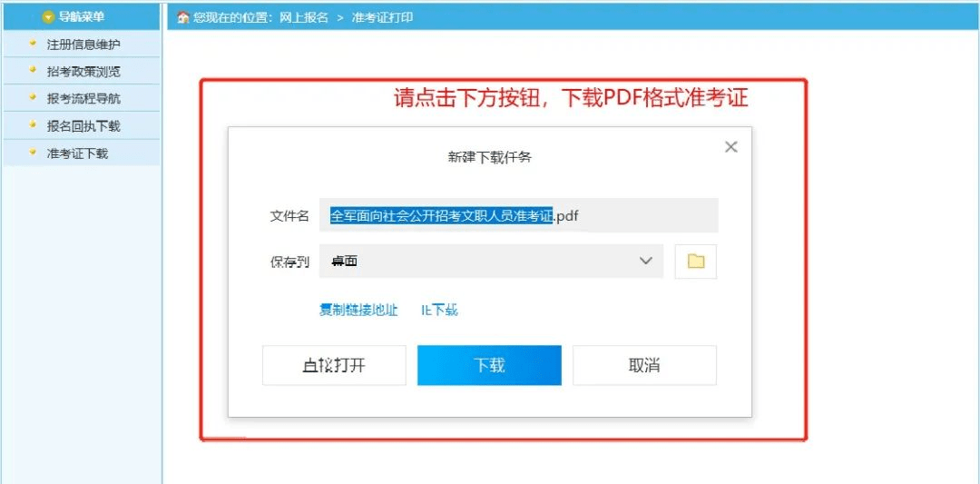Click the 保存到 label
The image size is (980, 484).
pyautogui.click(x=289, y=262)
